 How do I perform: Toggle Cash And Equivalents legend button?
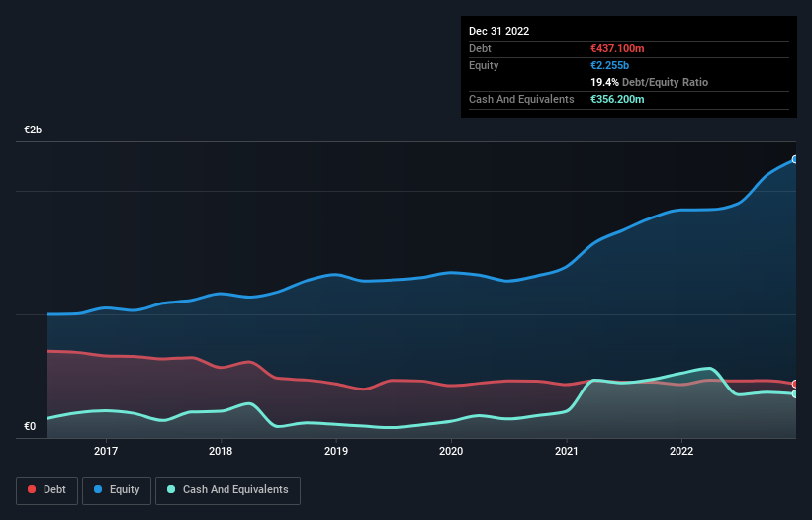pyautogui.click(x=227, y=490)
